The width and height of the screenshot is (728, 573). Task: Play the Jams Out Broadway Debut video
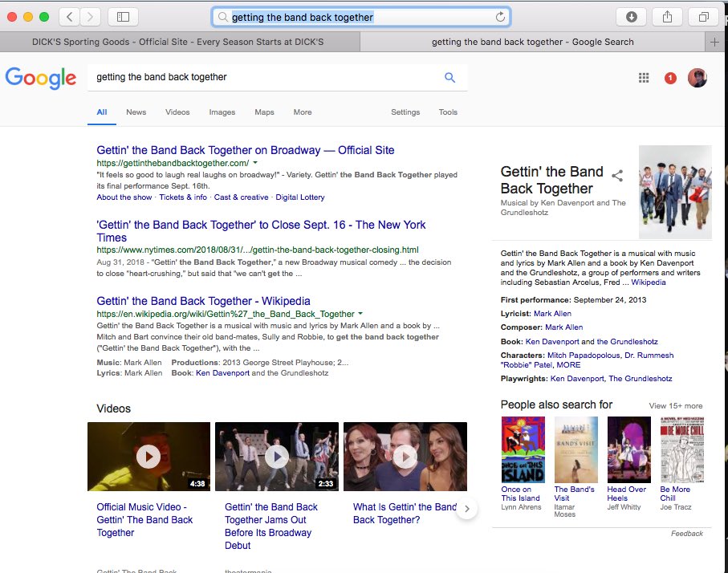pos(277,457)
